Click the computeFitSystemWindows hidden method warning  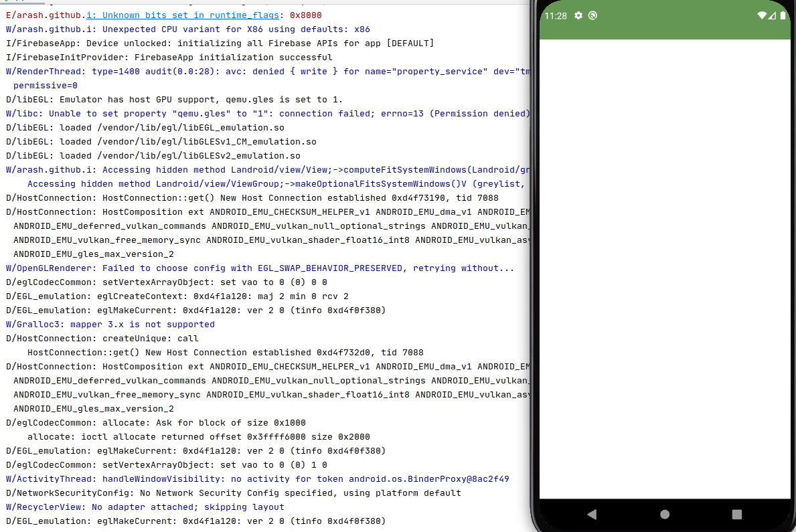point(268,170)
